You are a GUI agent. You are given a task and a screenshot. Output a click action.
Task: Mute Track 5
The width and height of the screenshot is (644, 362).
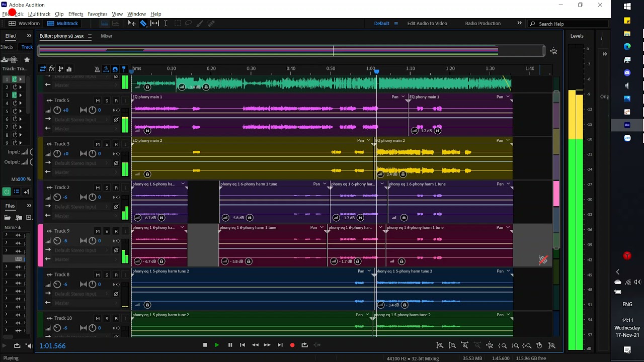98,101
